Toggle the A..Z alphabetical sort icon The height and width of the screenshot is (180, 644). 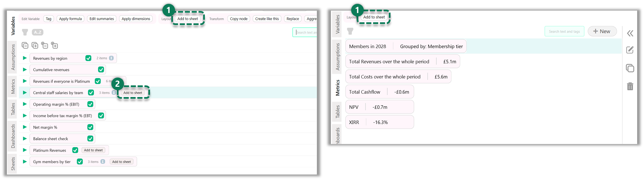click(38, 32)
